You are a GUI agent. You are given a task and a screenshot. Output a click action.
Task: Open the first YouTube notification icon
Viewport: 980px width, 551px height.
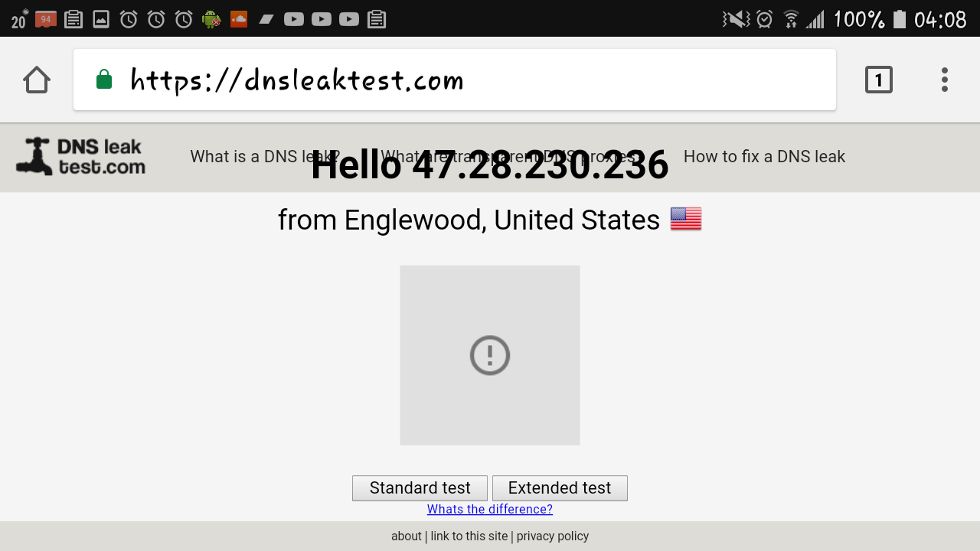294,19
